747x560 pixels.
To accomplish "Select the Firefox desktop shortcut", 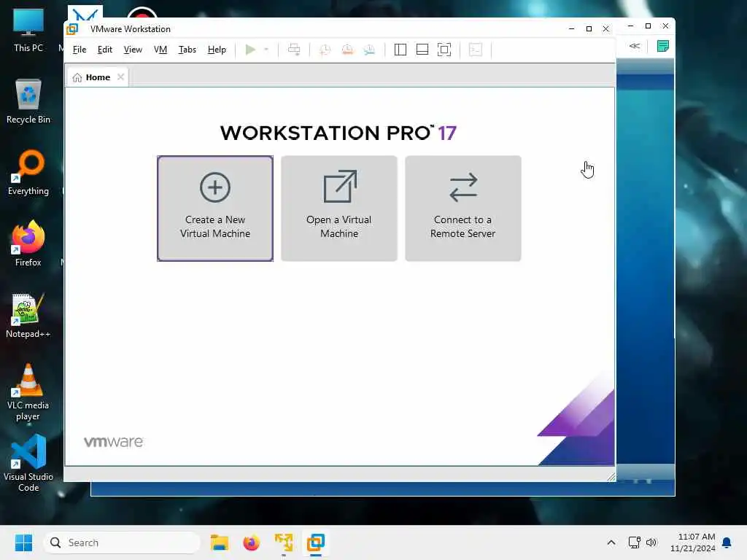I will (x=28, y=244).
